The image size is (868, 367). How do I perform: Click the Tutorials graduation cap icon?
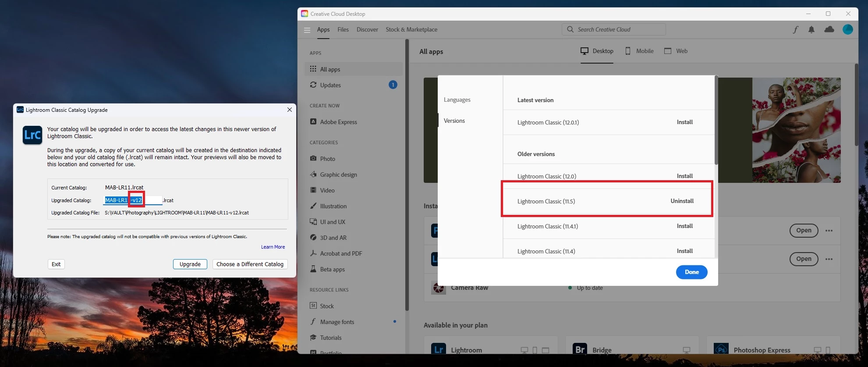(313, 337)
